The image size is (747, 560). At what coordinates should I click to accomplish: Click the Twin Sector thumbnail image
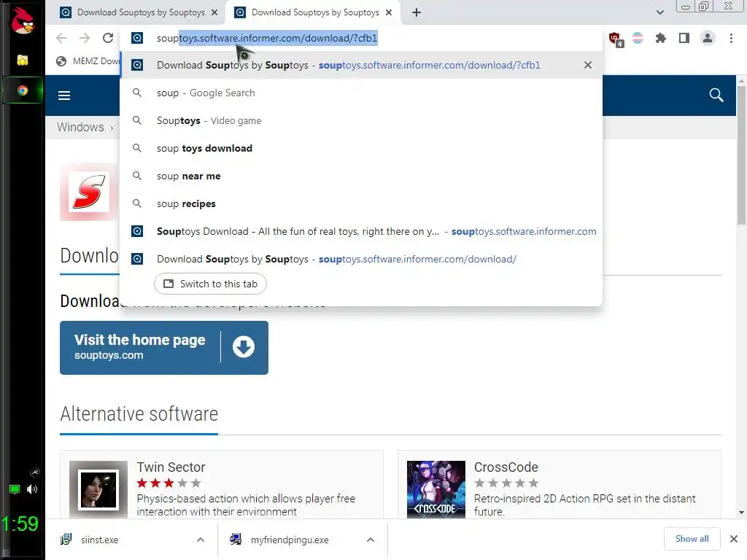coord(98,489)
